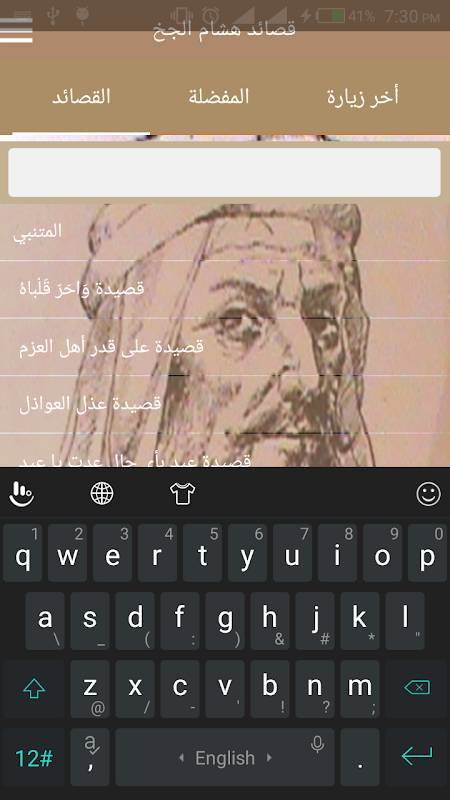Switch to المفضلة tab
This screenshot has width=450, height=800.
(219, 97)
